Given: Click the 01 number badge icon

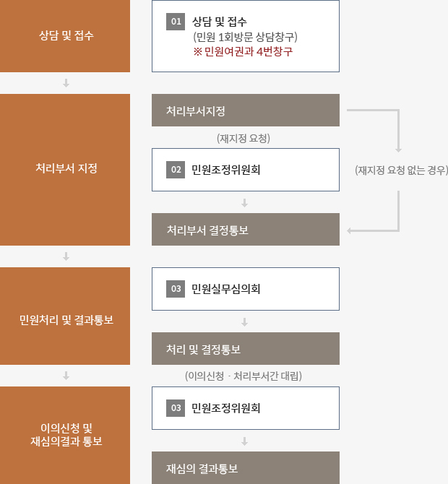Looking at the screenshot, I should coord(176,22).
